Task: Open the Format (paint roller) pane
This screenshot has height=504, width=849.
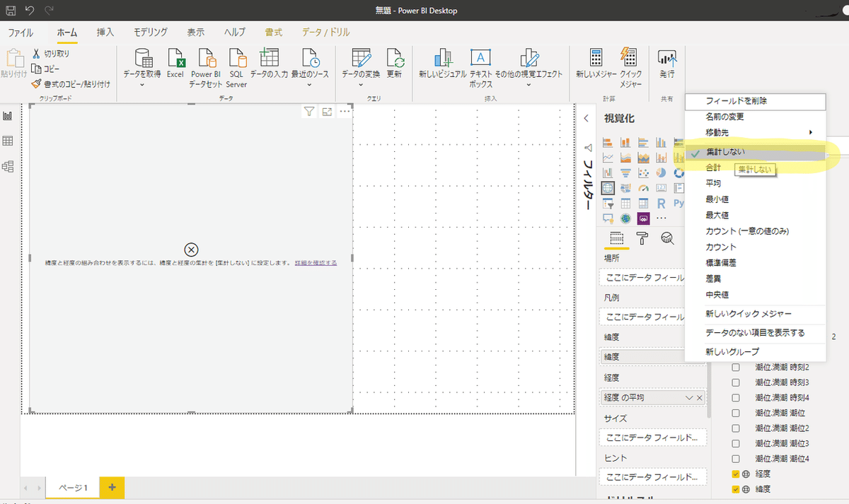Action: [x=642, y=238]
